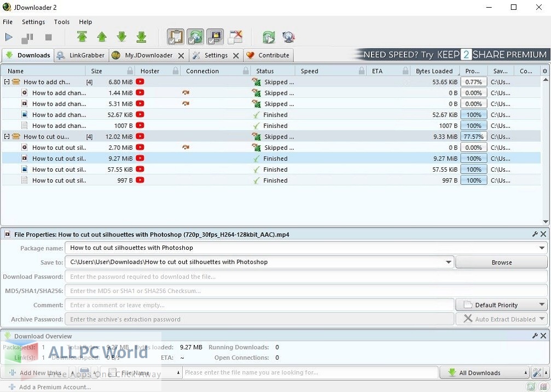Click the remove disabled links icon

point(235,37)
